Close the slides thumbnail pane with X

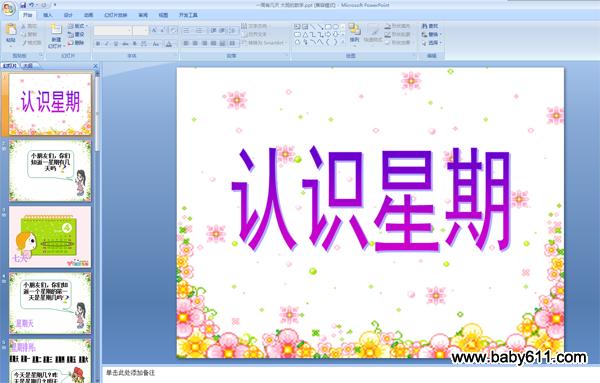[95, 66]
